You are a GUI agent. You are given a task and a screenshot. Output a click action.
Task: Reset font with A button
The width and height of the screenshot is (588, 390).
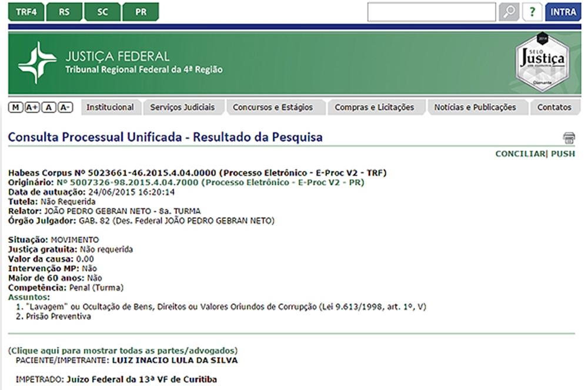49,107
